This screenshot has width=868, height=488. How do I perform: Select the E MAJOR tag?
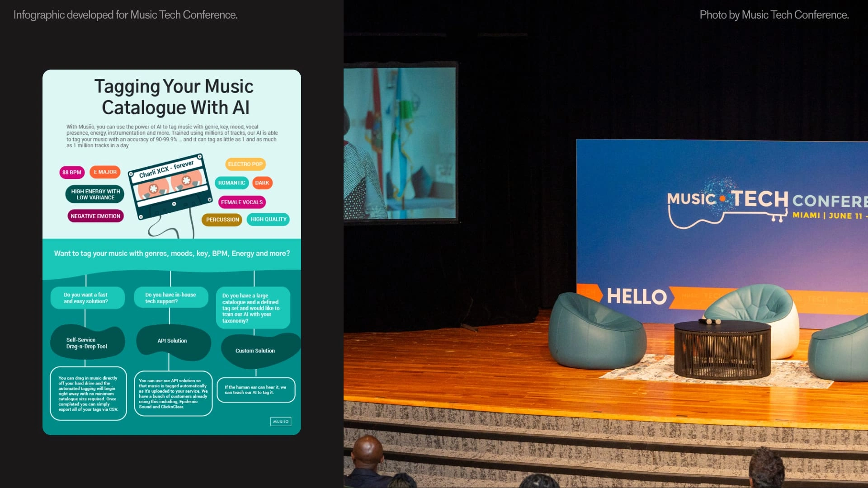tap(105, 172)
